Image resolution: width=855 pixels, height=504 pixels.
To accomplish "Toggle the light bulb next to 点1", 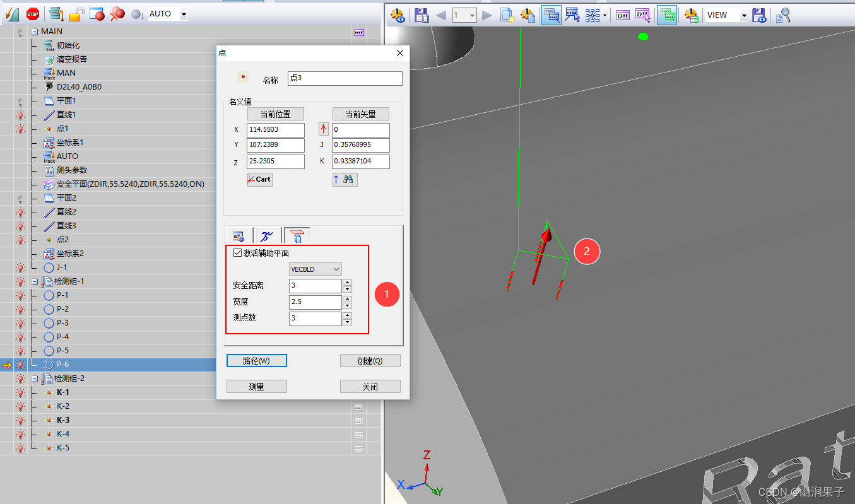I will [20, 129].
